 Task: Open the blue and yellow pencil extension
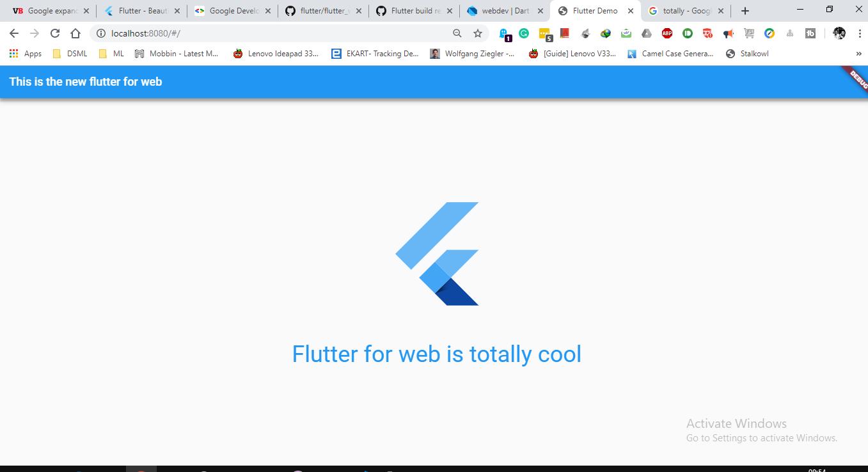pos(769,33)
